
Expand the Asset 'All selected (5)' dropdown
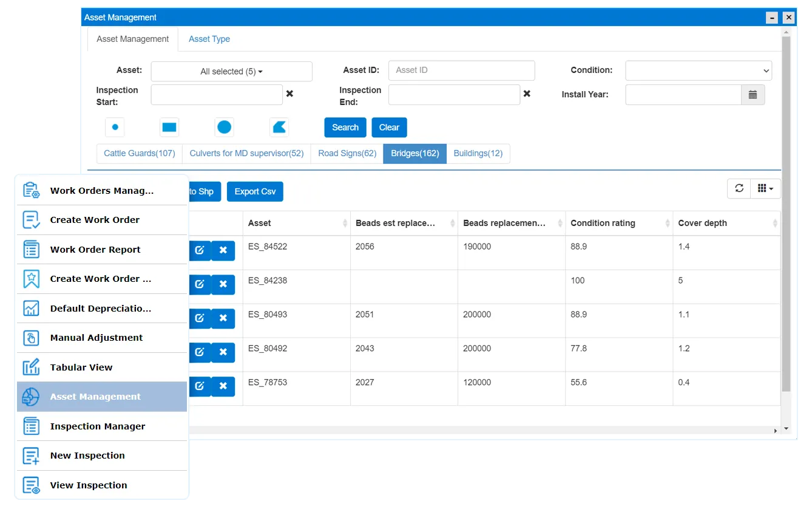coord(231,71)
